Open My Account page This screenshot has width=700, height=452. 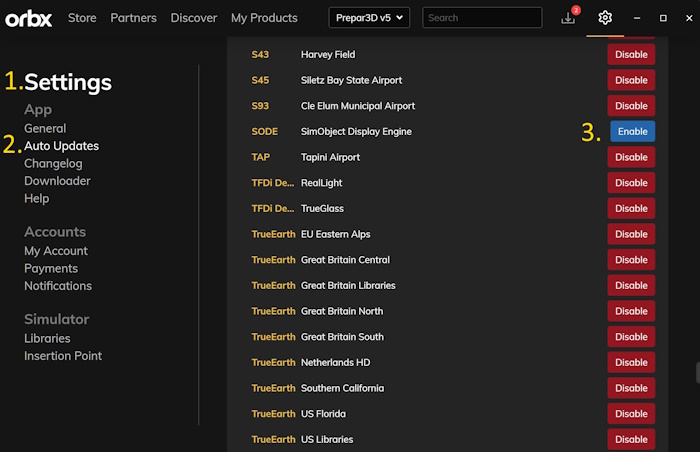click(56, 251)
